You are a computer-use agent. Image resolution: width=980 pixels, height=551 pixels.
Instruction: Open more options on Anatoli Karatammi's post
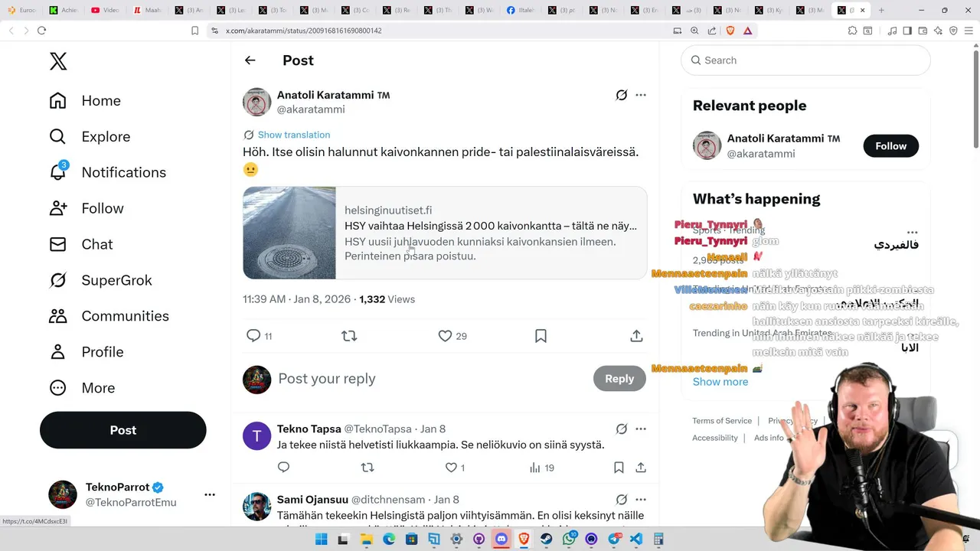(x=641, y=95)
